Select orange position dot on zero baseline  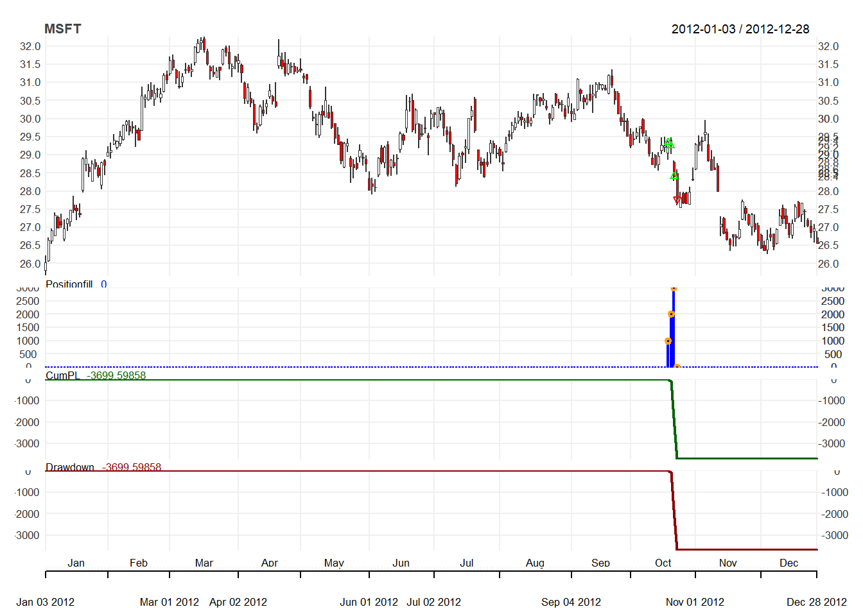click(677, 367)
